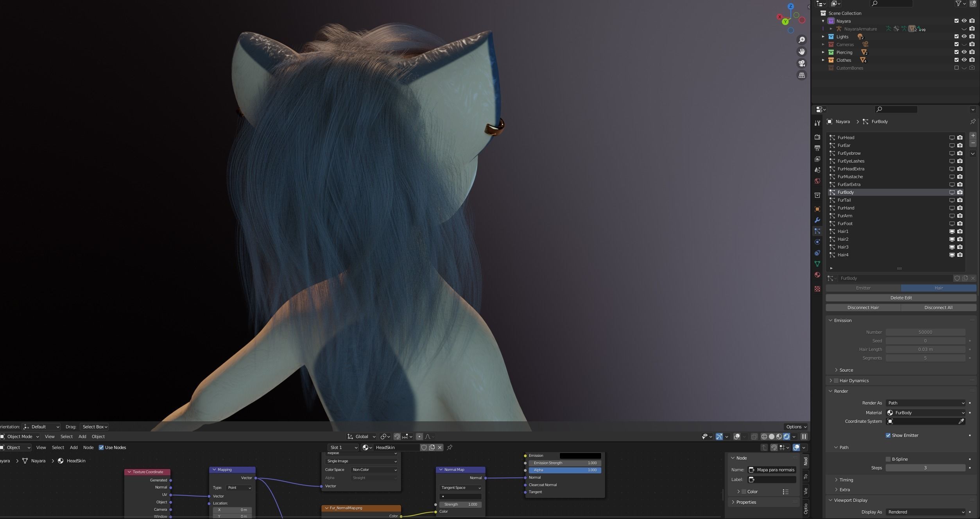
Task: Open viewport Object menu
Action: (98, 437)
